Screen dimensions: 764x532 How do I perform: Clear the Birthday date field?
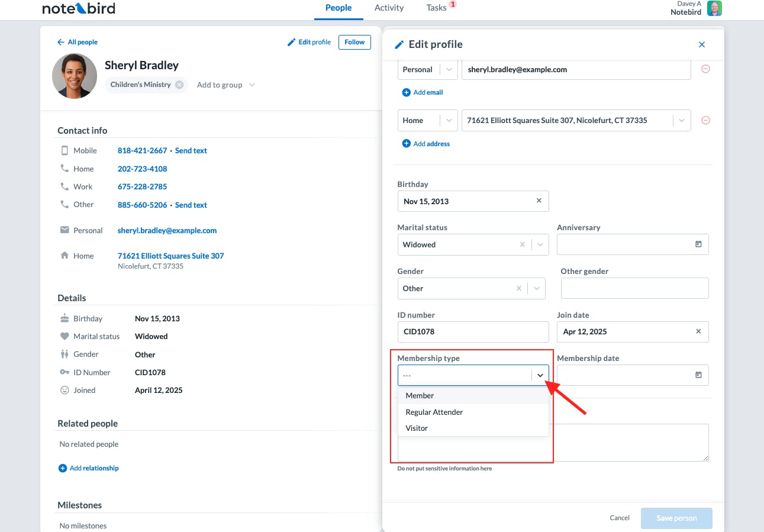pyautogui.click(x=539, y=201)
